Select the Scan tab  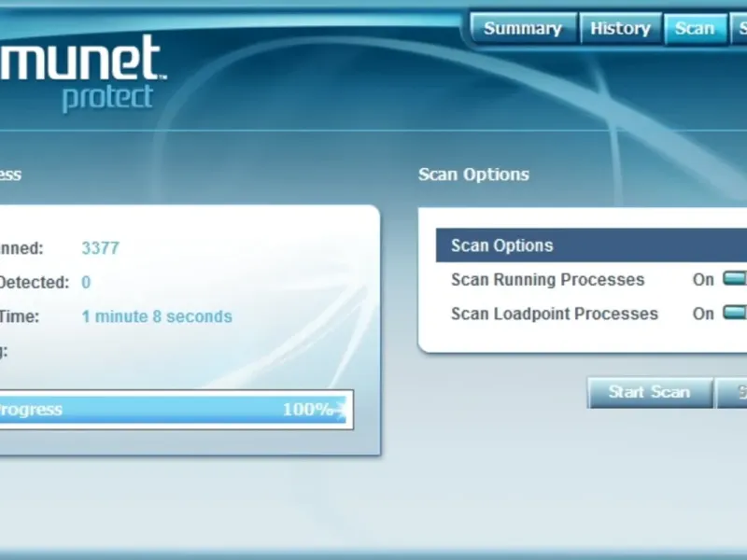click(695, 29)
